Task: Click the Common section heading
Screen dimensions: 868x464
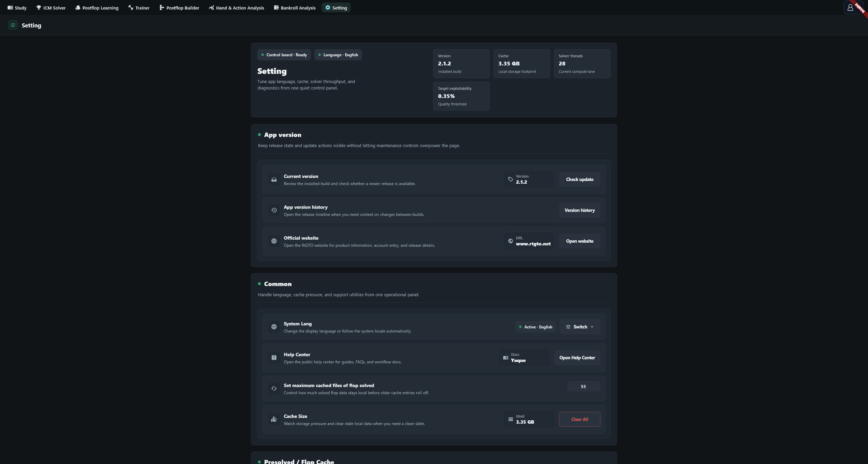Action: pos(278,284)
